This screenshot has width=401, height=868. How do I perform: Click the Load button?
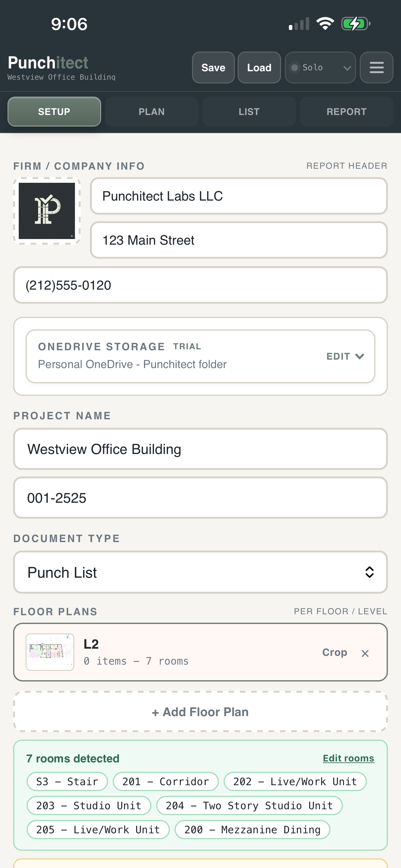coord(259,67)
